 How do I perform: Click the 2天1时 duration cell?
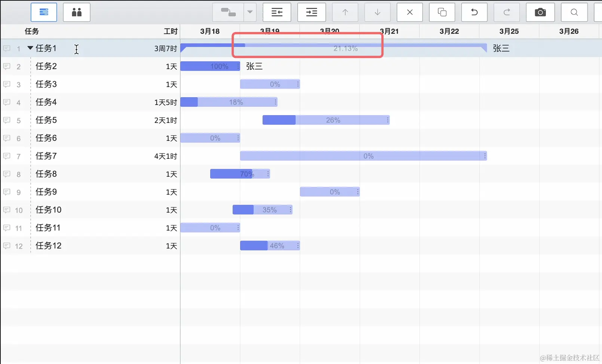coord(165,120)
